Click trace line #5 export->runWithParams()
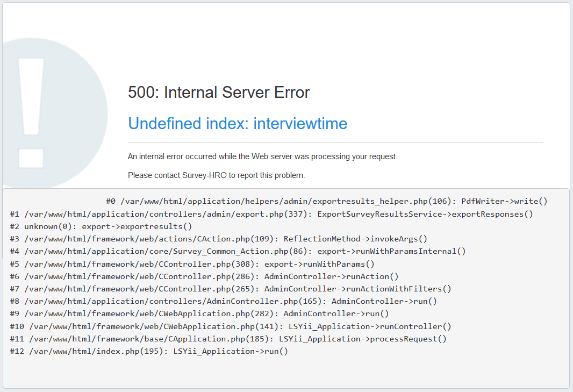Viewport: 573px width, 392px height. 192,264
